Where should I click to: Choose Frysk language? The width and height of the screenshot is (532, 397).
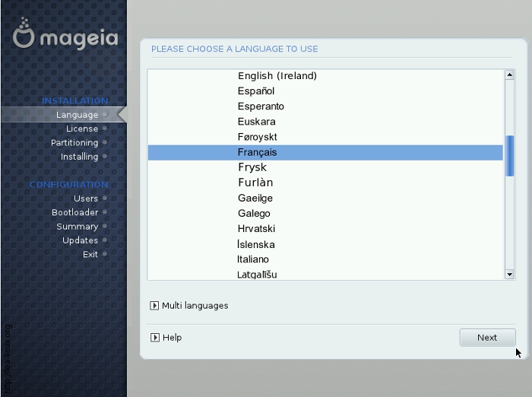tap(252, 167)
